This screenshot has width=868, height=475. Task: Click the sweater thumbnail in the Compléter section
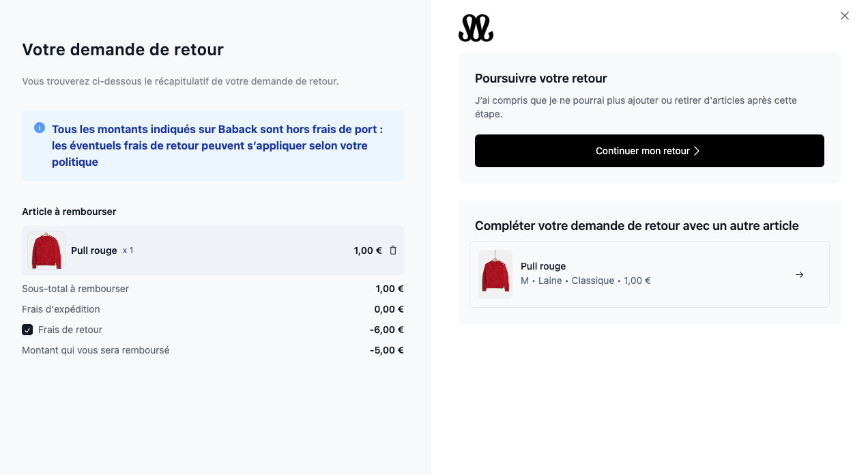coord(495,274)
